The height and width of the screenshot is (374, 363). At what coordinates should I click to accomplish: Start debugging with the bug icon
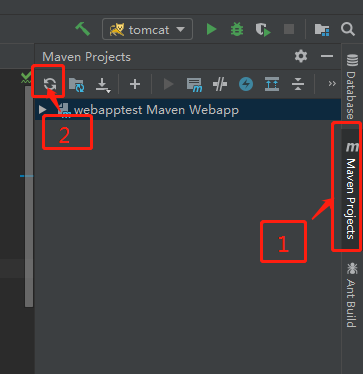tap(237, 29)
